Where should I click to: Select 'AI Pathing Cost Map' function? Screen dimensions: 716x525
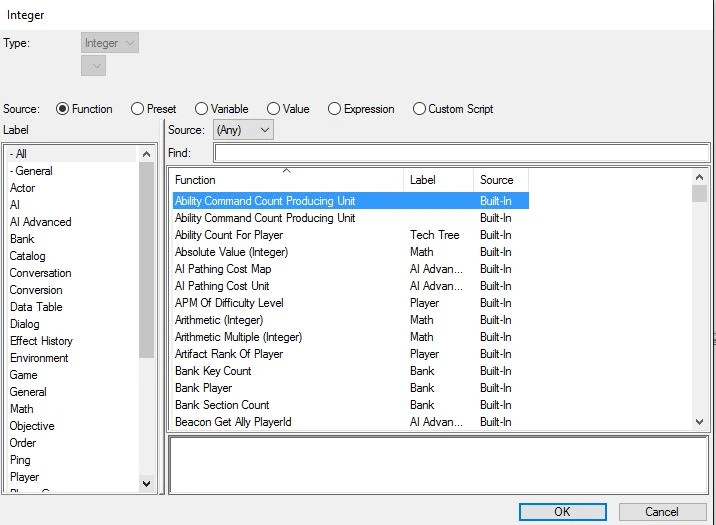pyautogui.click(x=351, y=269)
